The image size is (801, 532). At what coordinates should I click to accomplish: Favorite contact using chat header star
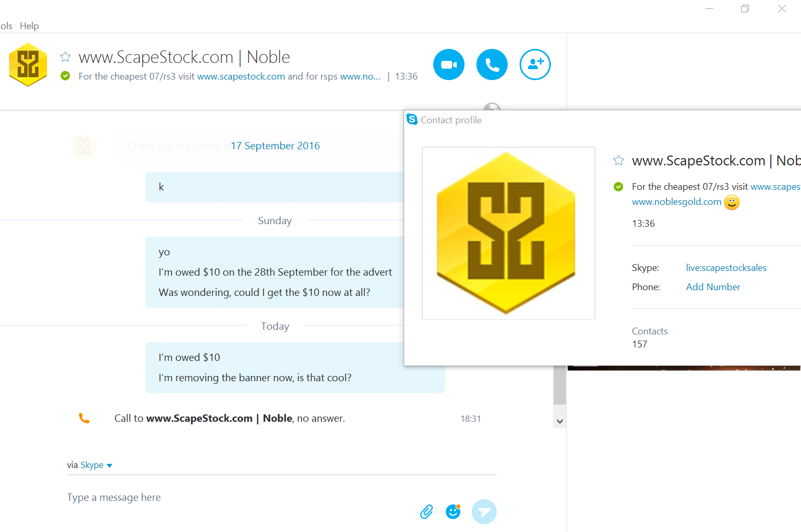click(x=65, y=57)
